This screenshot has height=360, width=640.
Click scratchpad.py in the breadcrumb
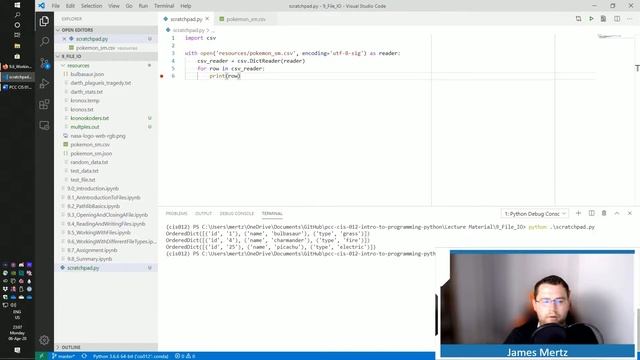(x=188, y=30)
